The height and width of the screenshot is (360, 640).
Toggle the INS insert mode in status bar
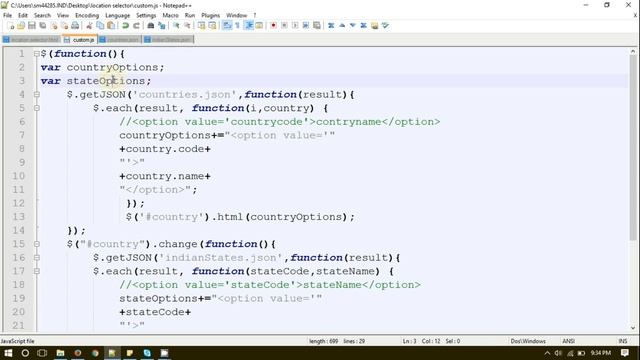click(x=623, y=341)
